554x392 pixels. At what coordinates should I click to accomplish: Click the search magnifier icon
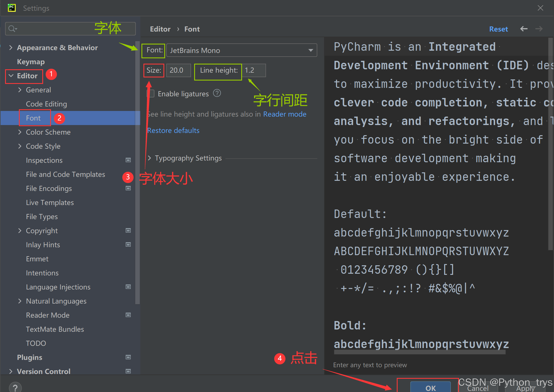12,29
